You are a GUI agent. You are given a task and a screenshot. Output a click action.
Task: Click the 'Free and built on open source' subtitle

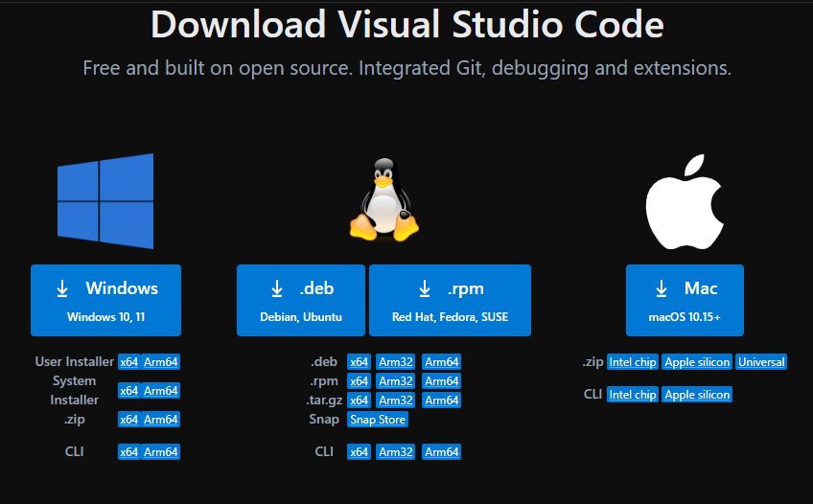click(x=407, y=68)
